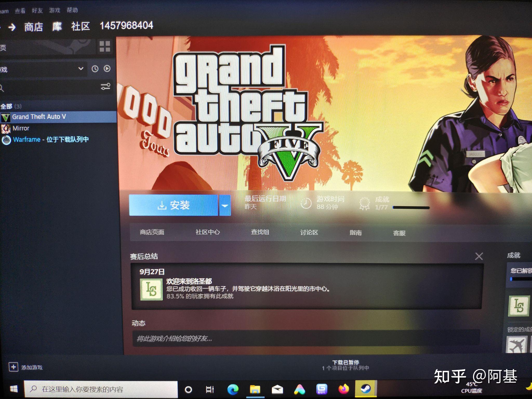Toggle the ready-to-play filter icon

(107, 69)
